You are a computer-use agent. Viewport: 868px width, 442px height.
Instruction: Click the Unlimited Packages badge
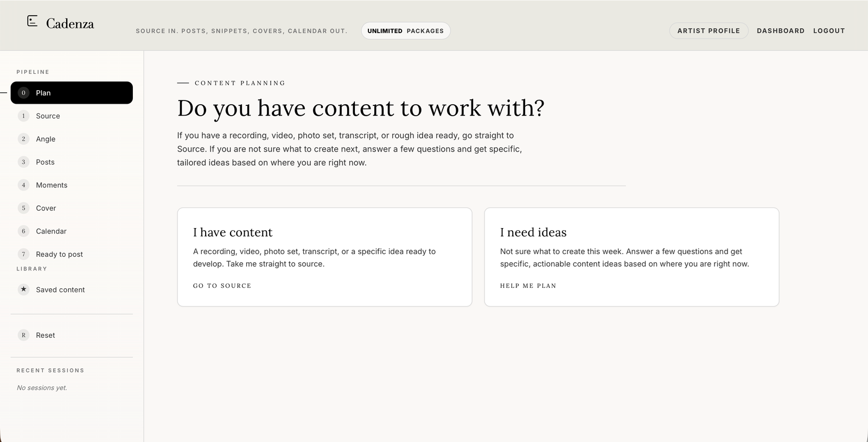tap(406, 31)
